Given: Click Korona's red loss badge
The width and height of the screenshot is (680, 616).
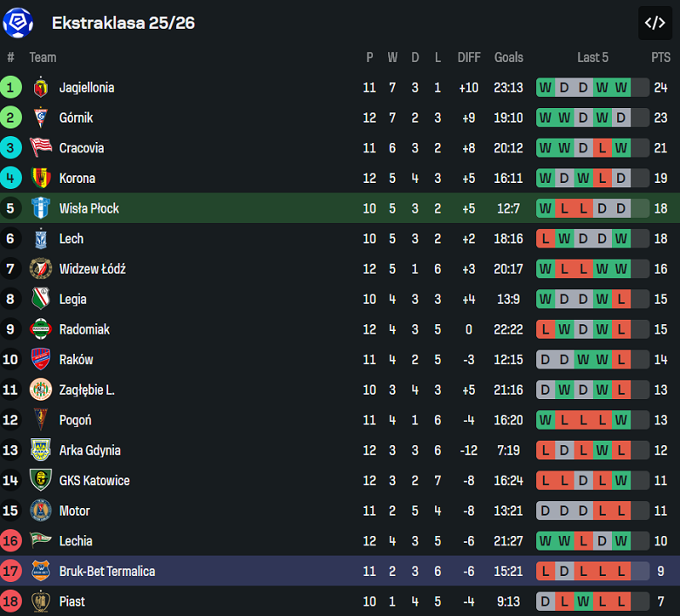Looking at the screenshot, I should pos(602,179).
